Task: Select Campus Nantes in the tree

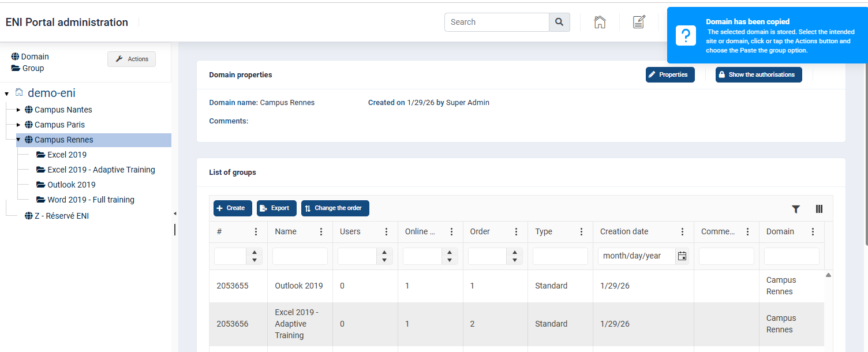Action: [x=63, y=110]
